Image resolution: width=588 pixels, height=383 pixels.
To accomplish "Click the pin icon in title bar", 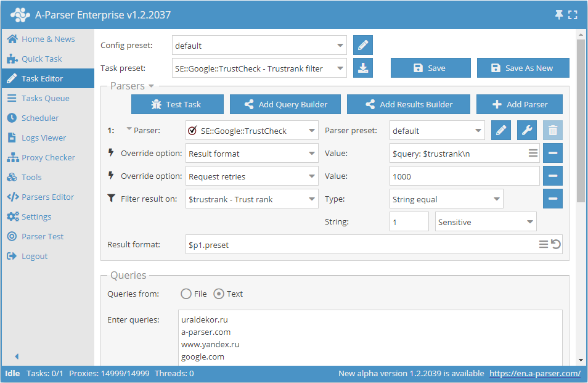I will point(559,14).
